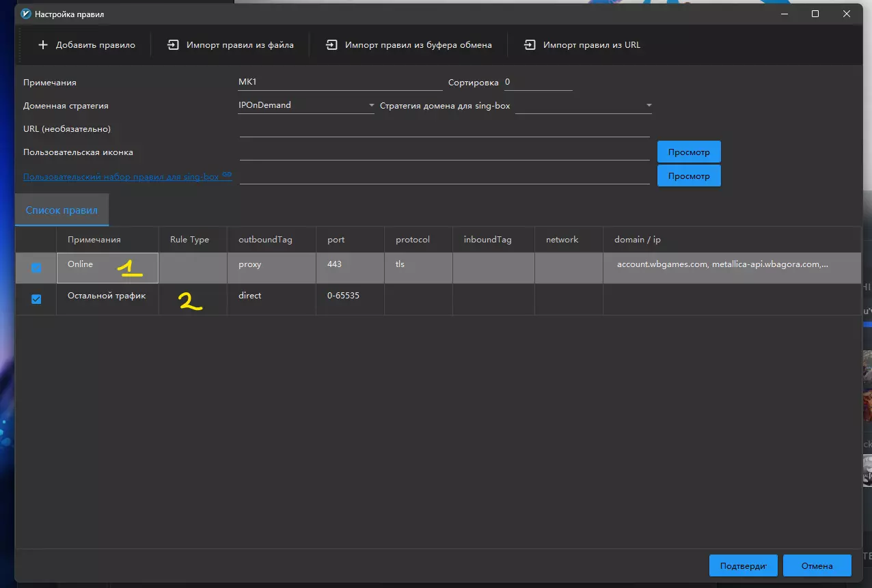
Task: Maximize the Настройка правил window
Action: coord(815,14)
